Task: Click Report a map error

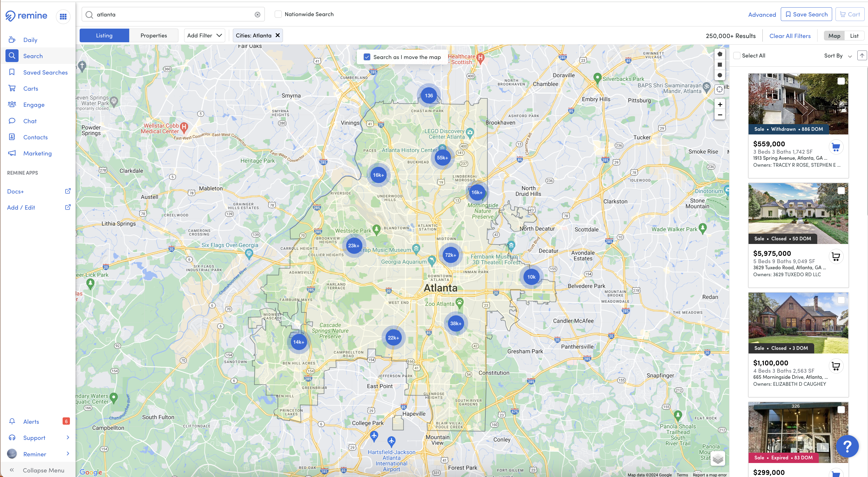Action: point(710,475)
